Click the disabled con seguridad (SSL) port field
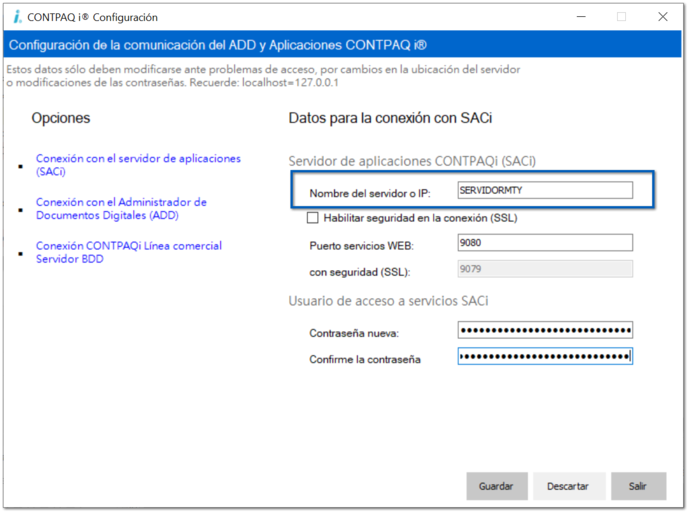 (x=545, y=269)
